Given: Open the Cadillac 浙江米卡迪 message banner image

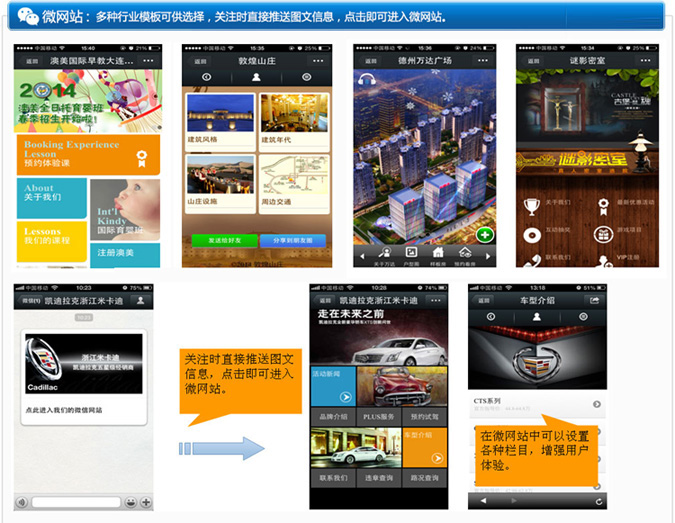Looking at the screenshot, I should pyautogui.click(x=84, y=364).
